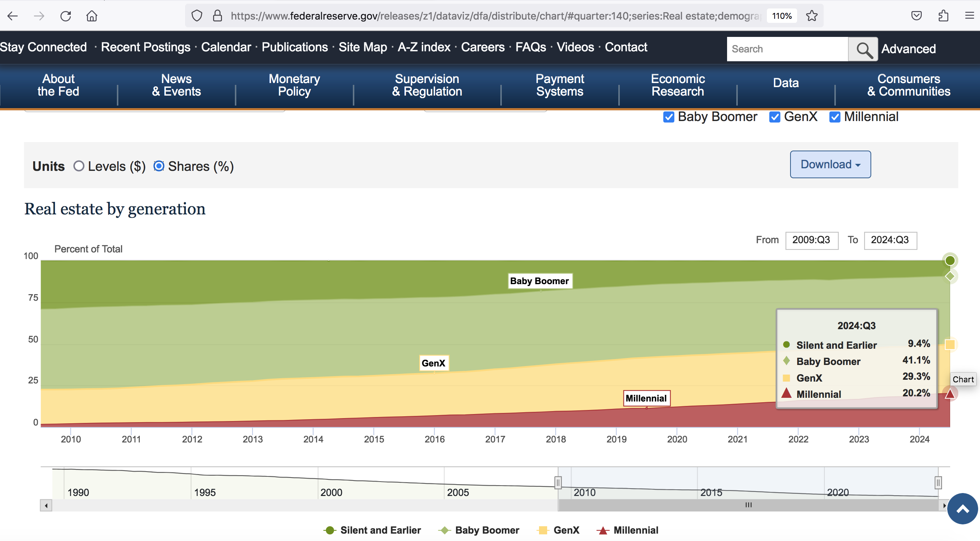Click the 110% zoom level indicator

pyautogui.click(x=781, y=15)
